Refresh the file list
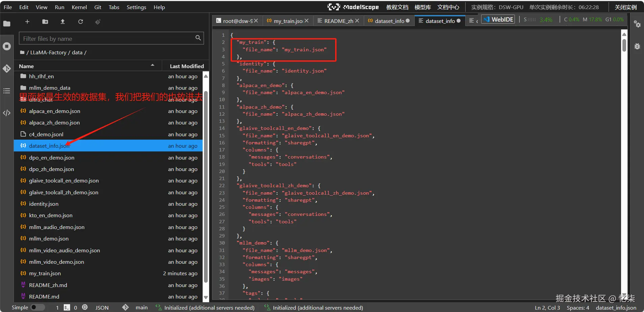The image size is (644, 312). click(81, 22)
